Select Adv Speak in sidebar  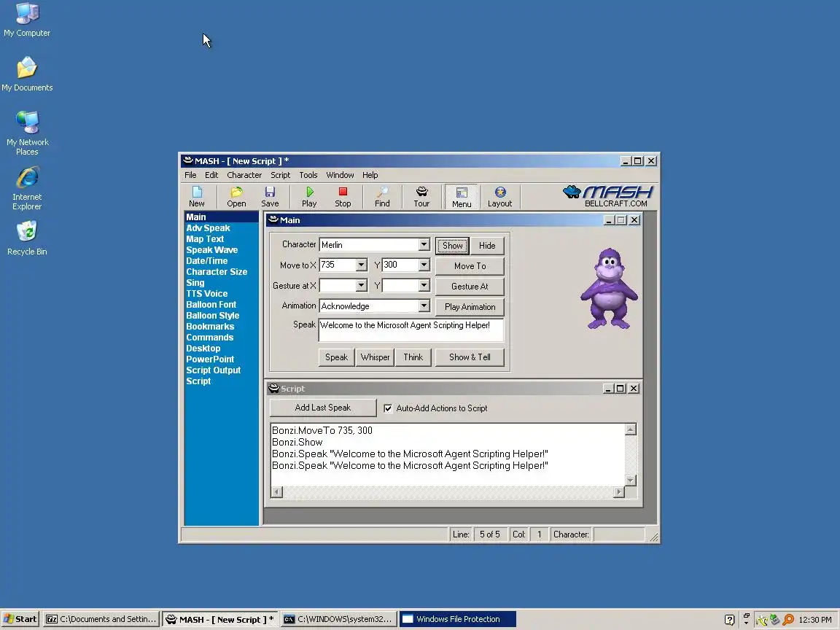point(208,228)
